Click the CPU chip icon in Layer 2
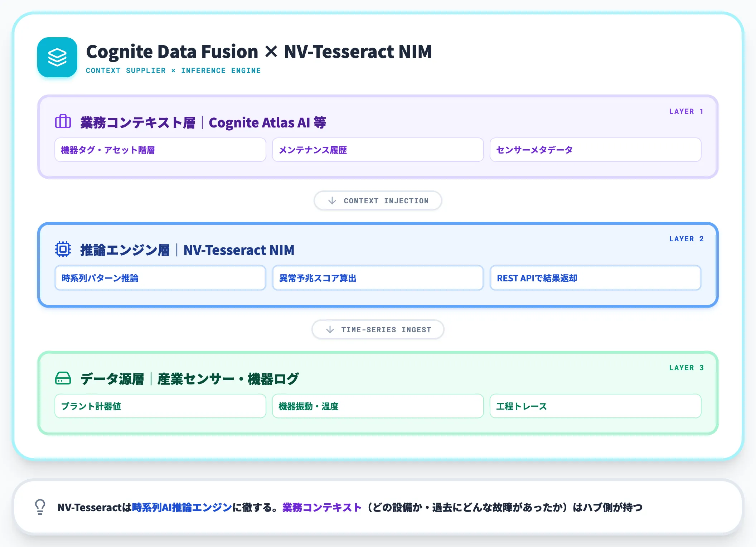 pos(63,249)
